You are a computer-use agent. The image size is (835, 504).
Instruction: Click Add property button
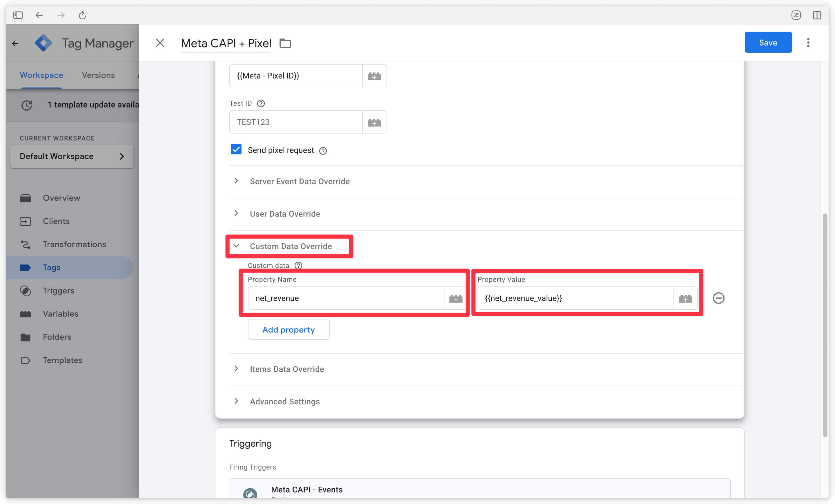click(x=288, y=330)
